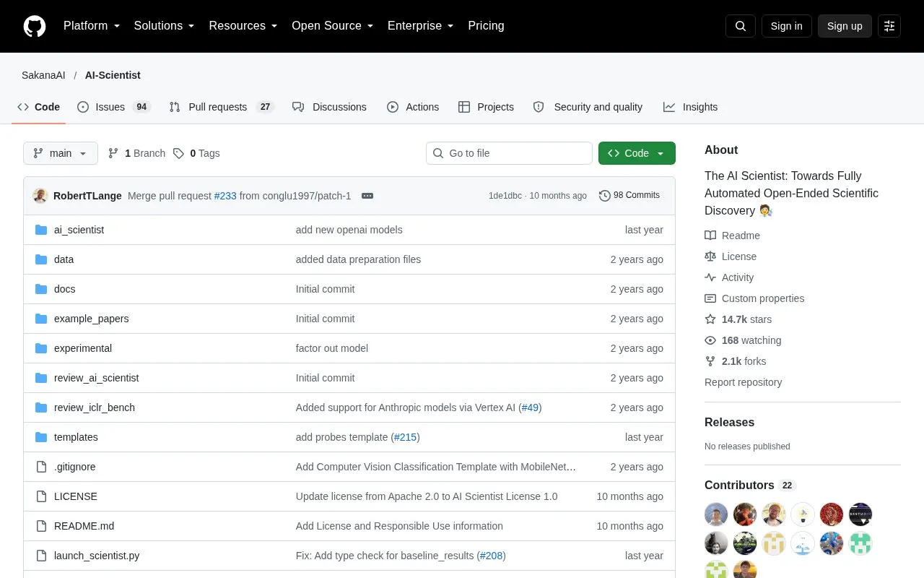Screen dimensions: 924x578
Task: Open the Security and quality tab
Action: [x=588, y=107]
